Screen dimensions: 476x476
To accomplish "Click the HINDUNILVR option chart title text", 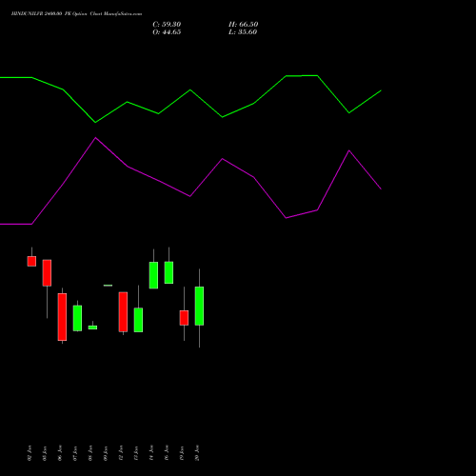I will tap(76, 14).
